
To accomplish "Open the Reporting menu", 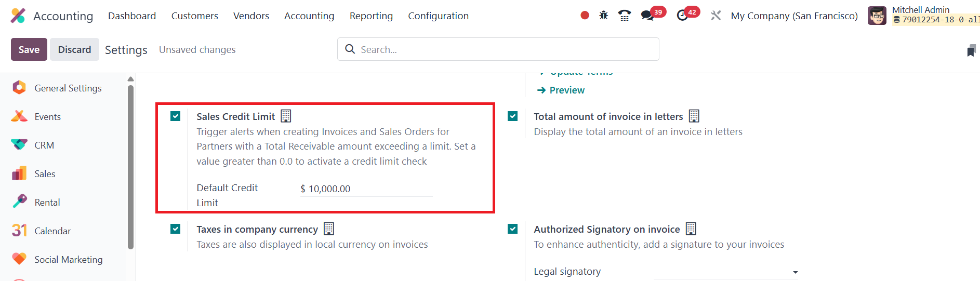I will point(371,16).
